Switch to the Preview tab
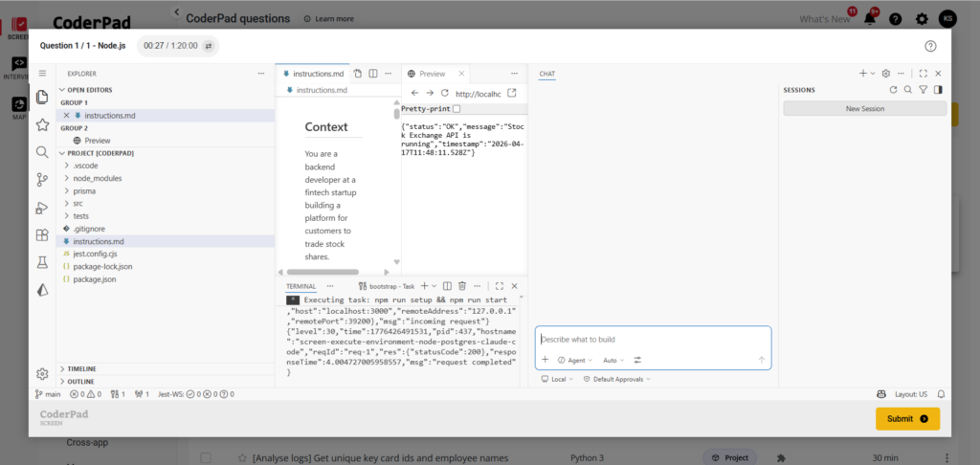 click(x=432, y=73)
